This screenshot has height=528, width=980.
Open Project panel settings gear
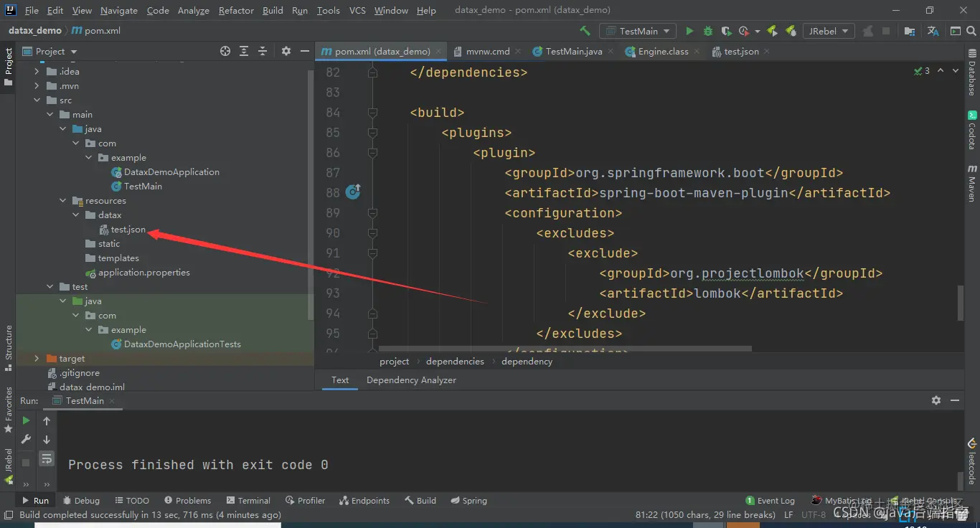pyautogui.click(x=286, y=51)
